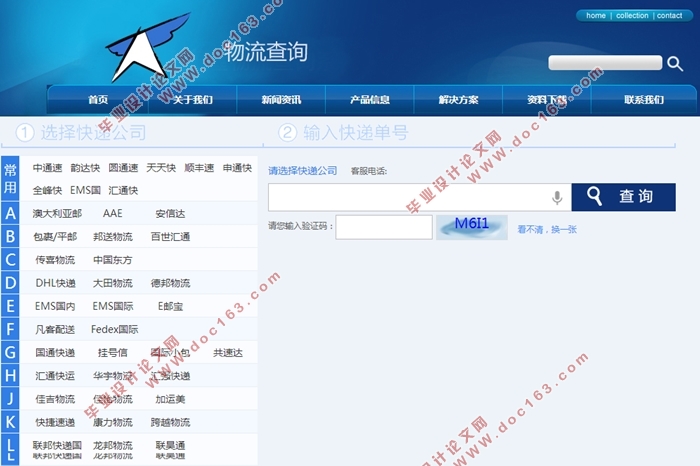Choose 百世汇通 courier

[x=171, y=237]
